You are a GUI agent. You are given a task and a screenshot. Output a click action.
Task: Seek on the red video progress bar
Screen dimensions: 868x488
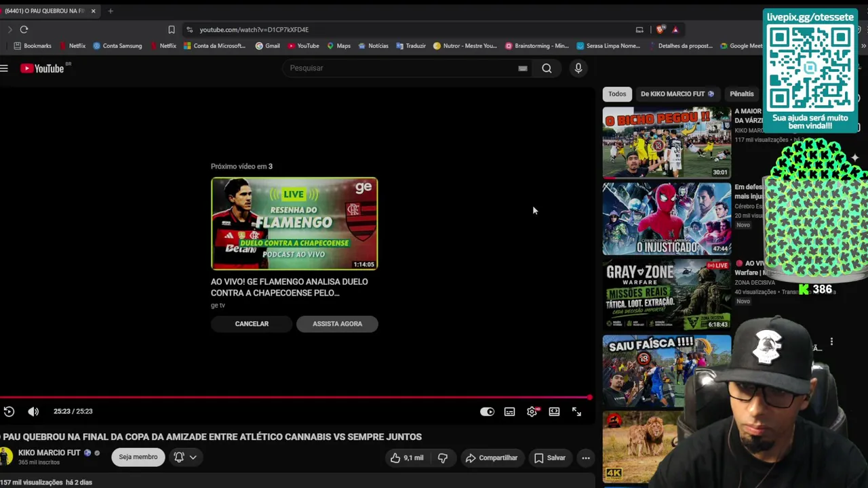click(x=296, y=398)
